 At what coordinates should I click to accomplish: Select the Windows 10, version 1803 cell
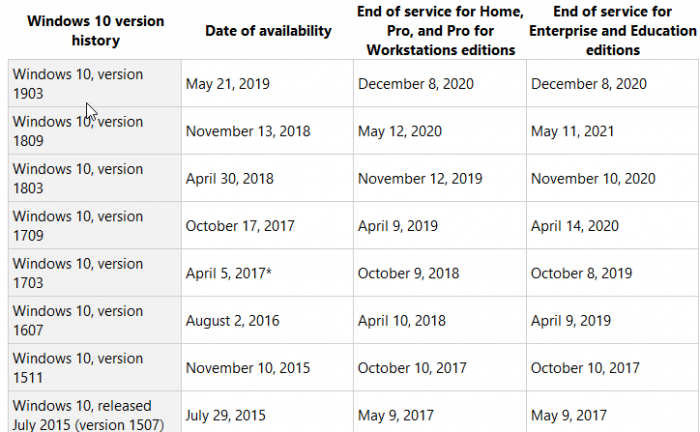78,178
